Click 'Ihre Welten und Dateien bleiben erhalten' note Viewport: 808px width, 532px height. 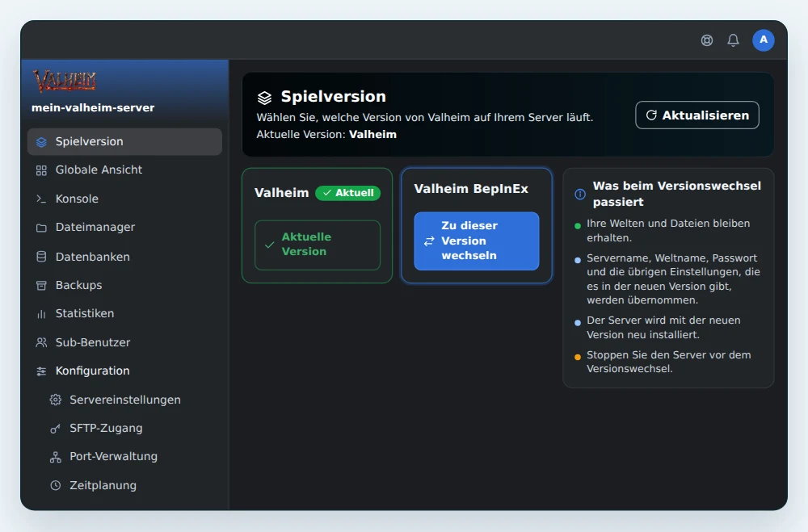coord(668,231)
